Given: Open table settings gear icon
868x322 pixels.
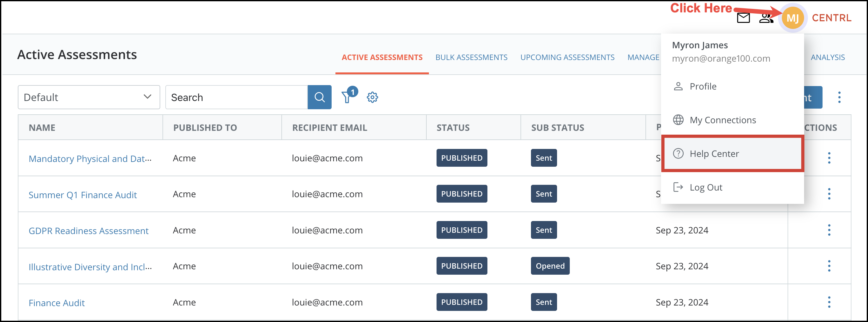Looking at the screenshot, I should click(x=372, y=97).
